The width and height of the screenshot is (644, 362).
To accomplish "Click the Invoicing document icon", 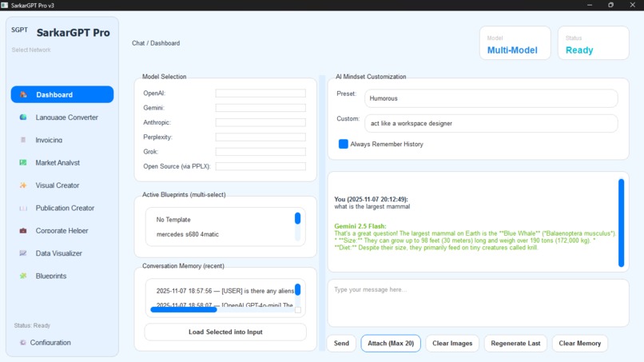I will (23, 140).
